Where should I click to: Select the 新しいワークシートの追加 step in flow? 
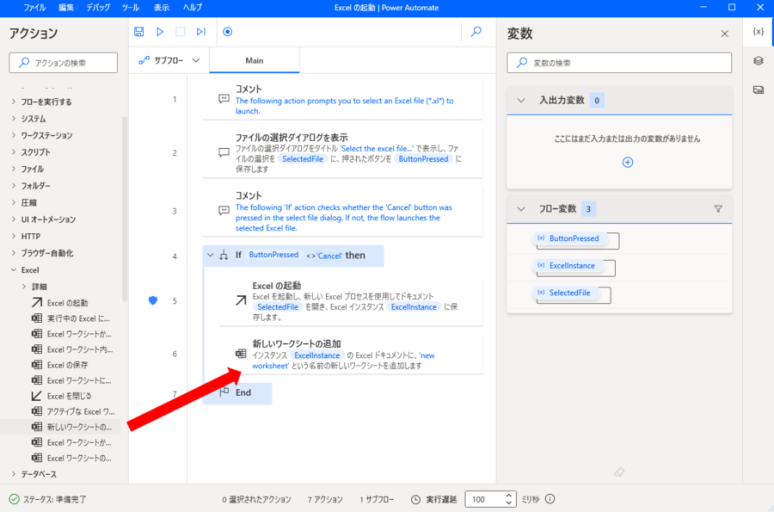351,354
